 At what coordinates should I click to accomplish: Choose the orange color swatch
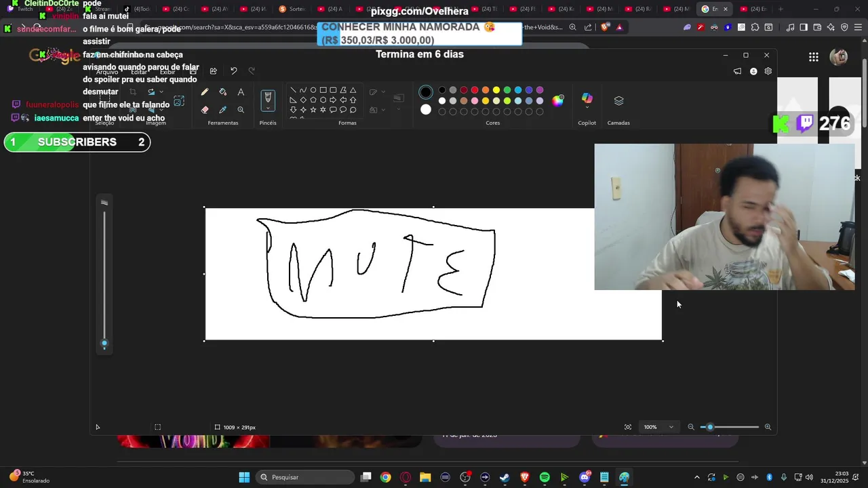pyautogui.click(x=485, y=90)
